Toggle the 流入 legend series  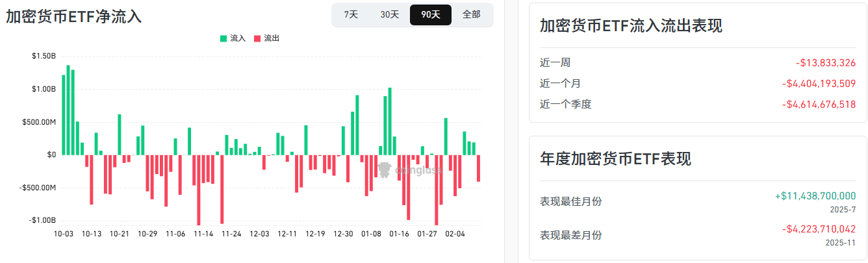tap(238, 39)
